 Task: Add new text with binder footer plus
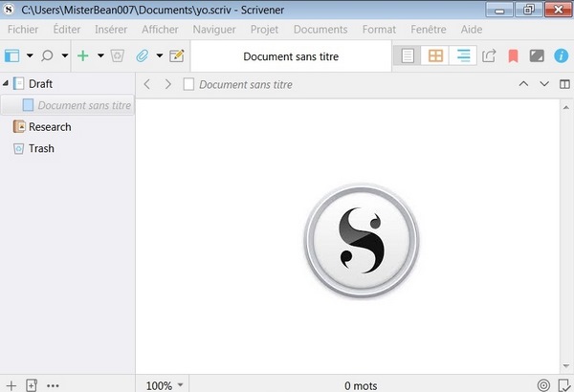(x=11, y=385)
